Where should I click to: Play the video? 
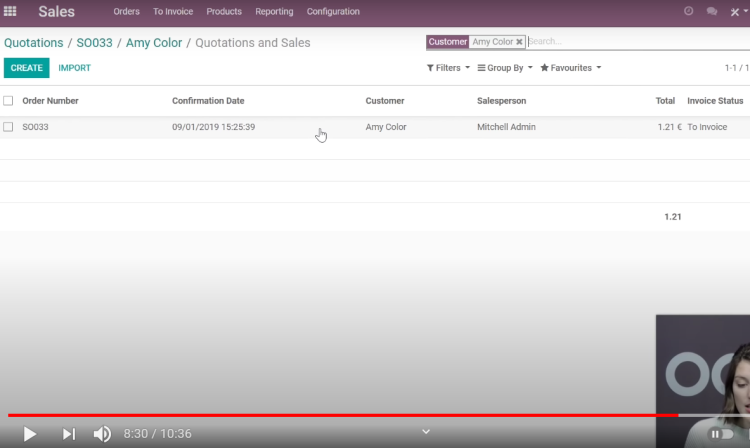point(30,434)
